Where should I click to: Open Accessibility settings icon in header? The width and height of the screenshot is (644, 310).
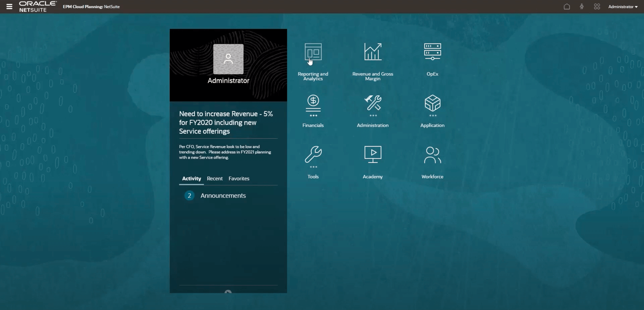click(x=582, y=7)
